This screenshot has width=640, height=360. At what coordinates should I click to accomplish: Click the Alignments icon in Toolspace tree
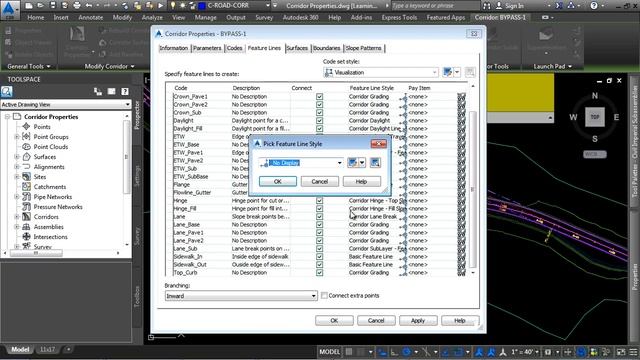click(x=26, y=167)
